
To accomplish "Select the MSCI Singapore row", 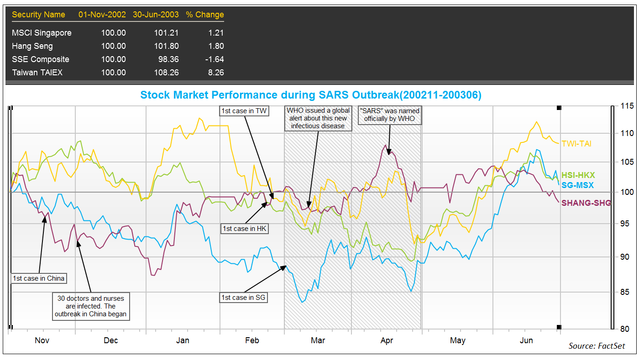I will pos(42,33).
